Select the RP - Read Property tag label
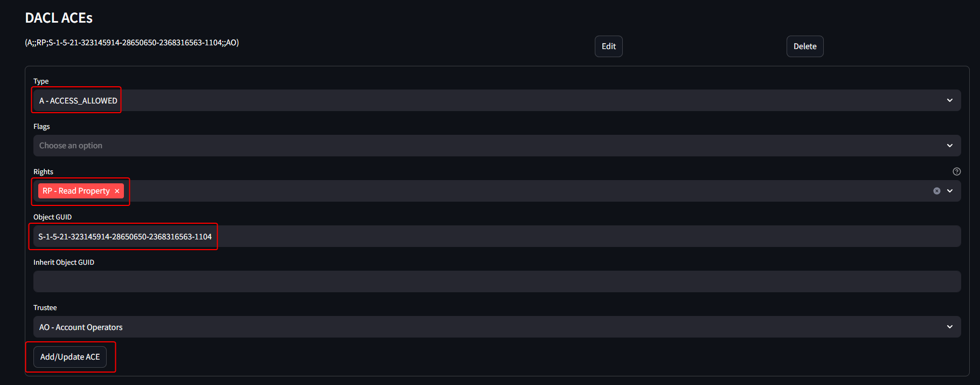The height and width of the screenshot is (385, 980). pos(76,191)
